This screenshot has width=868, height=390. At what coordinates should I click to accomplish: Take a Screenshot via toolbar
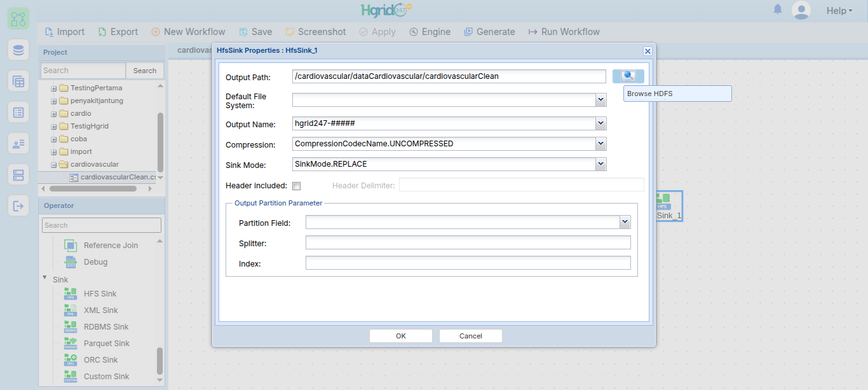point(315,32)
